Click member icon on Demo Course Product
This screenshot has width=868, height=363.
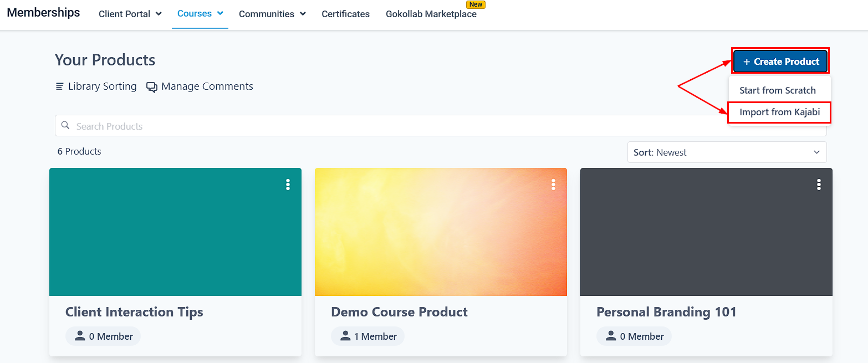point(346,336)
